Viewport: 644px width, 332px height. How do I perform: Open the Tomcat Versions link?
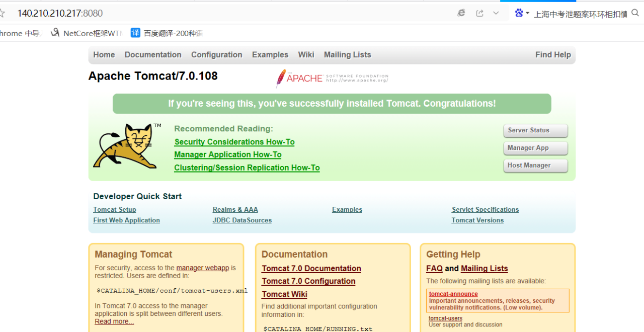477,220
